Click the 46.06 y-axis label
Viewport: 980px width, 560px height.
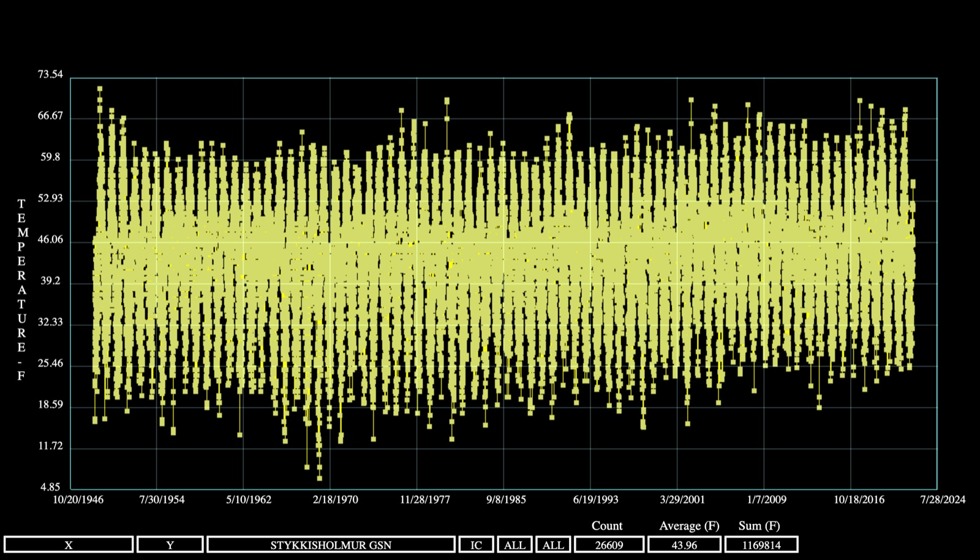point(50,240)
